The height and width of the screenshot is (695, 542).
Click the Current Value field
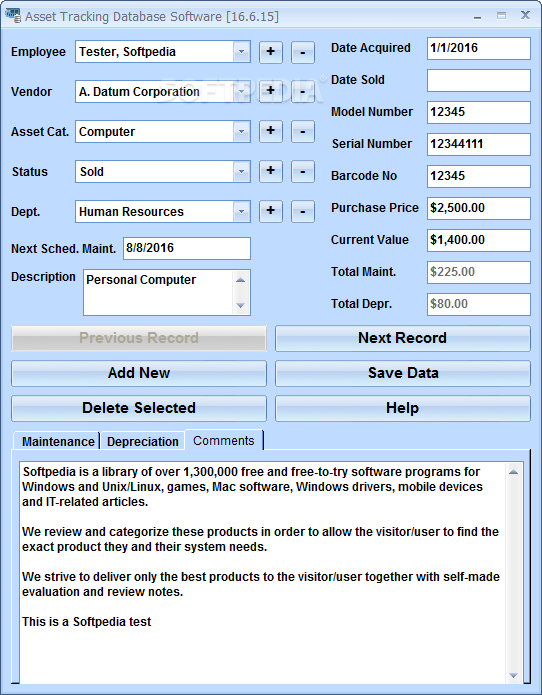click(479, 240)
